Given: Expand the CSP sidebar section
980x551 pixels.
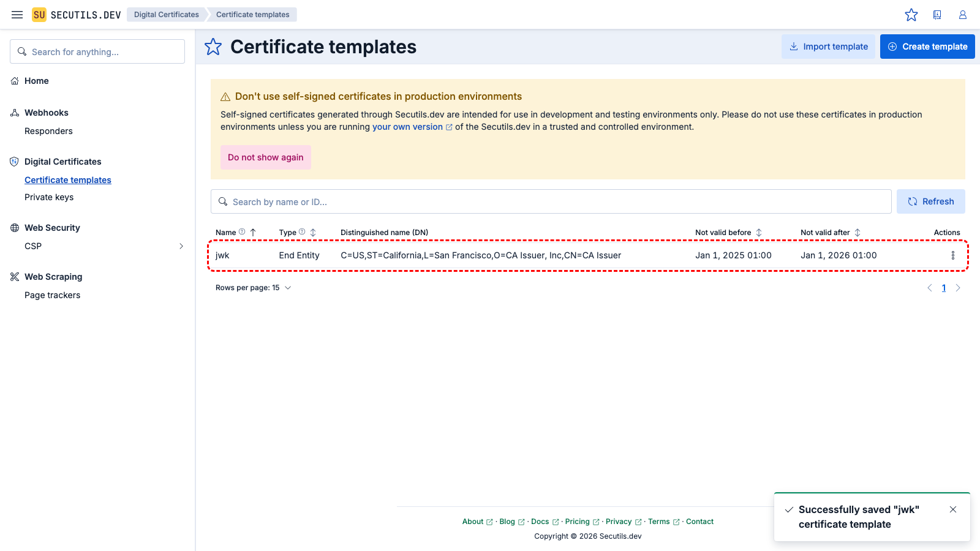Looking at the screenshot, I should 181,246.
